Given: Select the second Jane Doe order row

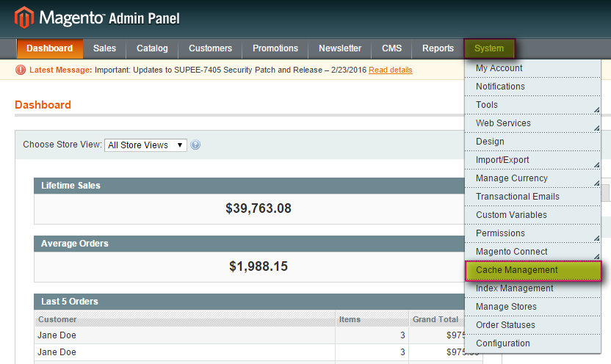Looking at the screenshot, I should [x=250, y=352].
